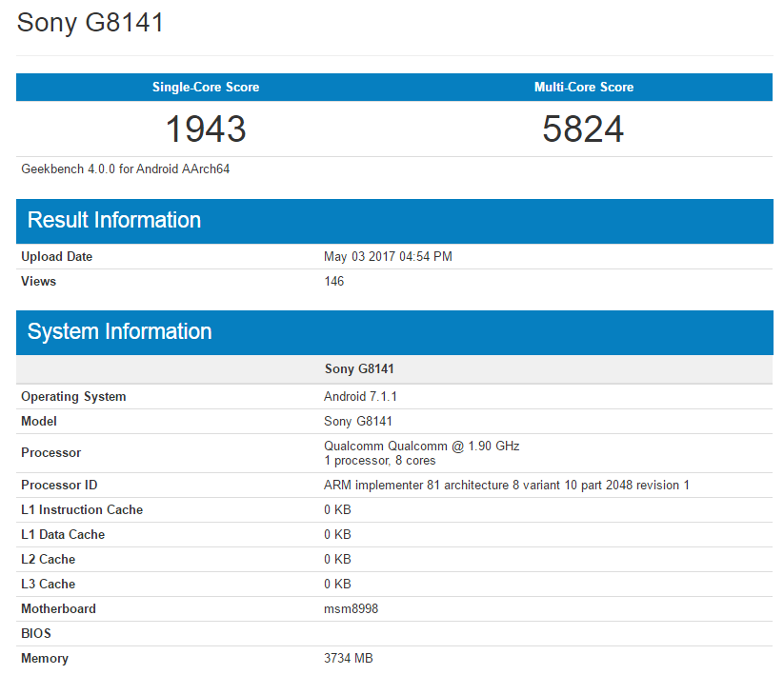Select Qualcomm Qualcomm @ 1.90 GHz text
The width and height of the screenshot is (784, 675).
click(421, 446)
